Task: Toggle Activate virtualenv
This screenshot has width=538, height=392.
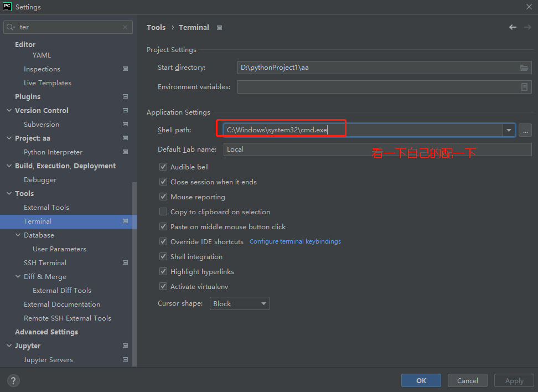Action: pos(163,286)
